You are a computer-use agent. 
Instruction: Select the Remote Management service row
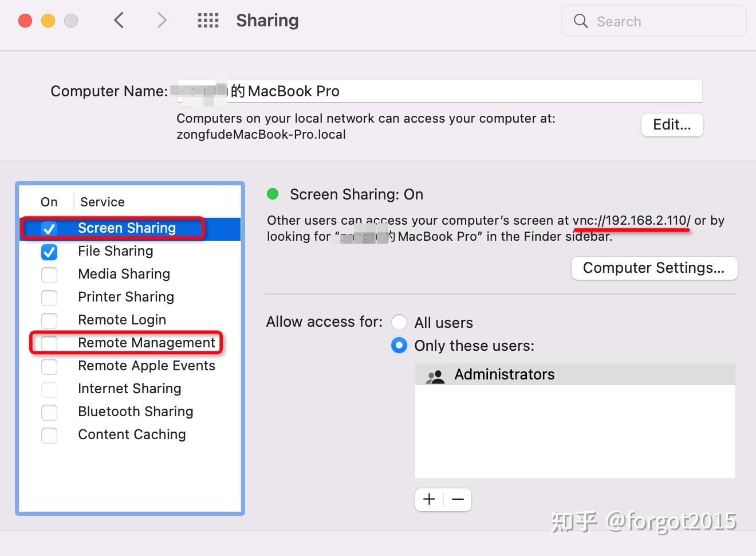click(130, 343)
